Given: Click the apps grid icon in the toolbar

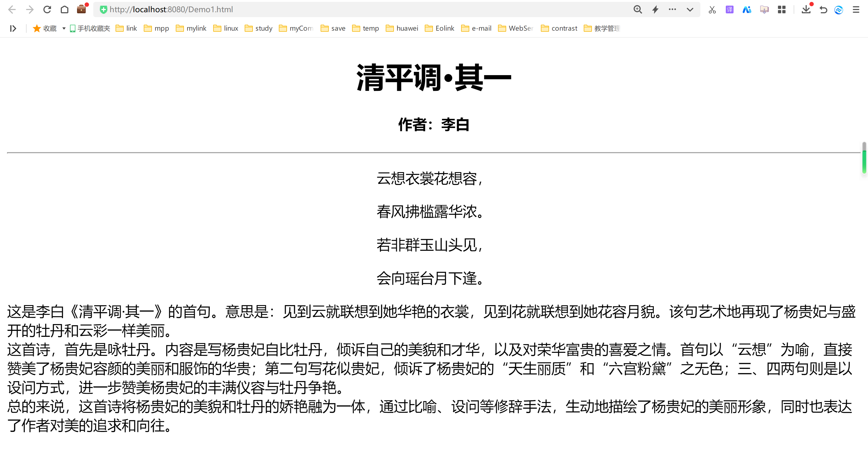Looking at the screenshot, I should [x=781, y=9].
